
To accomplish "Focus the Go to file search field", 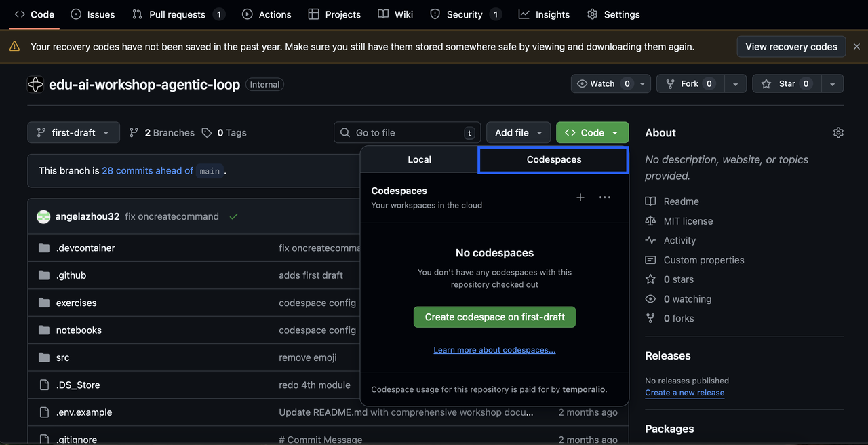I will (x=407, y=132).
